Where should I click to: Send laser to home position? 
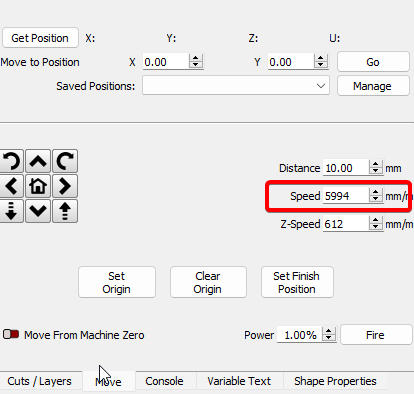[x=38, y=186]
